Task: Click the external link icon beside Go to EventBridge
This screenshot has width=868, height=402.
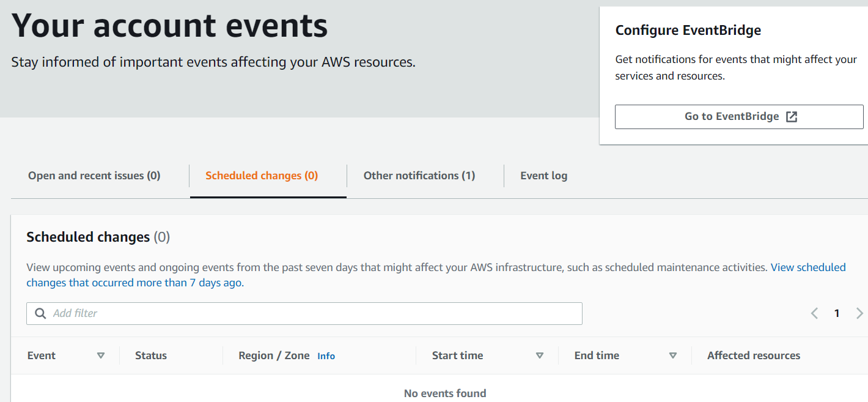Action: (792, 117)
